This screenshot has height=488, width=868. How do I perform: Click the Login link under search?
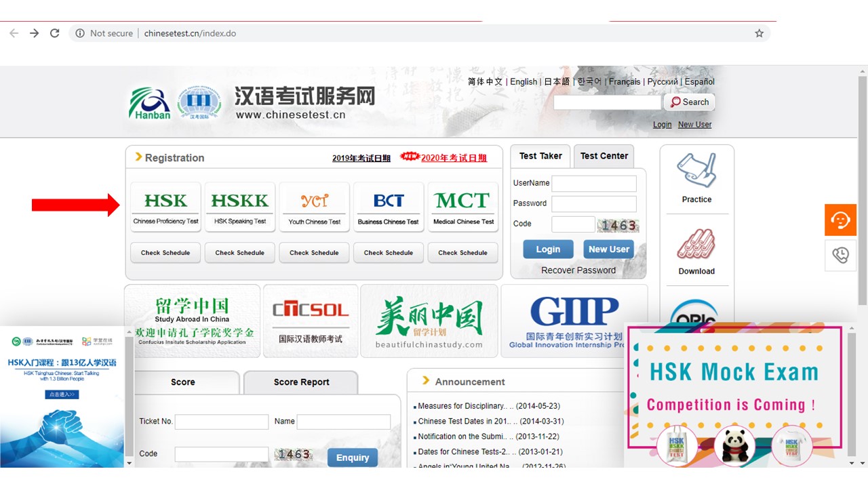[663, 125]
